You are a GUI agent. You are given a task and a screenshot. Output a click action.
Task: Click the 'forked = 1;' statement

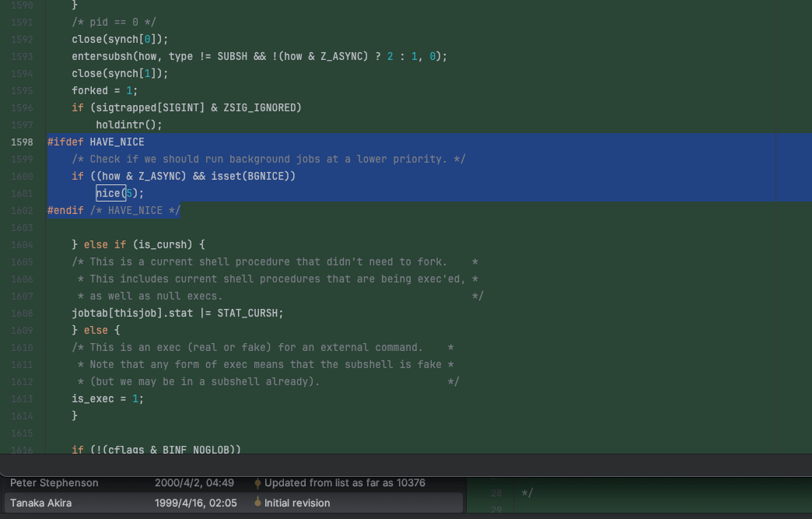104,90
